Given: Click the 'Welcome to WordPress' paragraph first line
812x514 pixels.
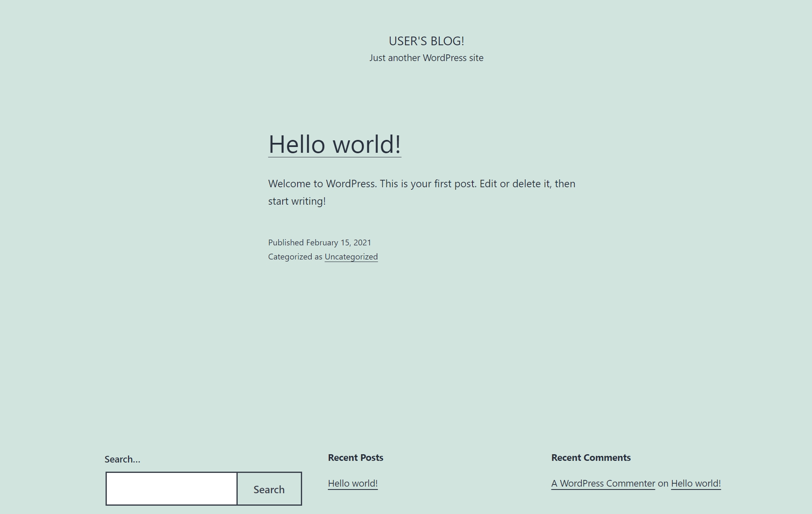Looking at the screenshot, I should 421,184.
